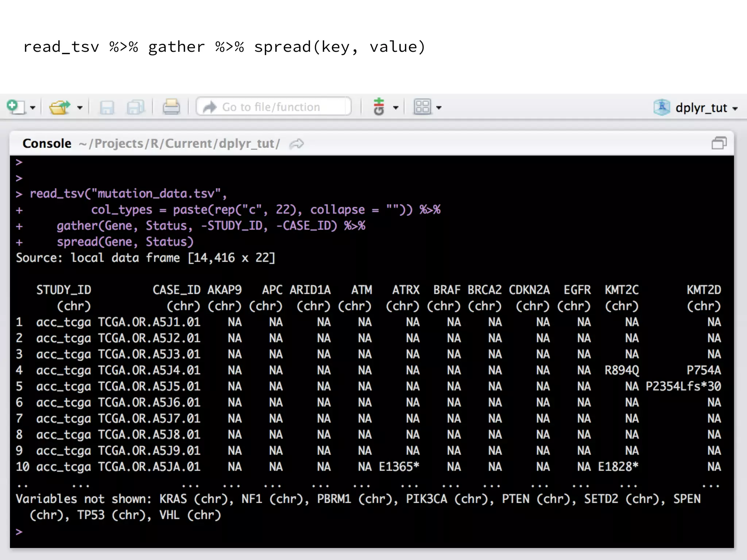Click the spread(Gene, Status) command line
Viewport: 747px width, 560px height.
tap(125, 242)
